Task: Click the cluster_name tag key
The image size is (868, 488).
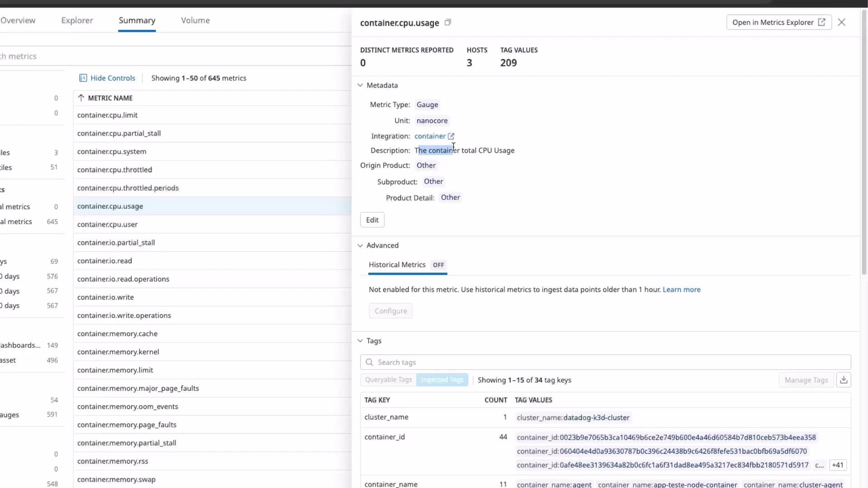Action: [x=387, y=417]
